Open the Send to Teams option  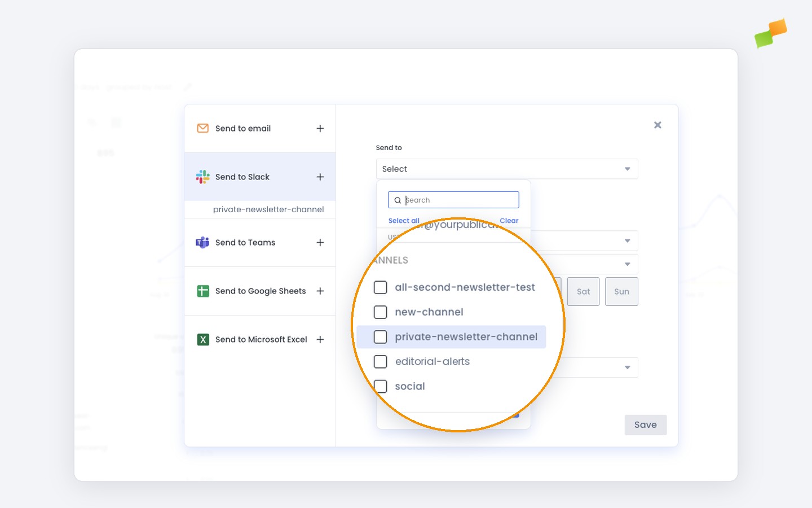tap(260, 242)
